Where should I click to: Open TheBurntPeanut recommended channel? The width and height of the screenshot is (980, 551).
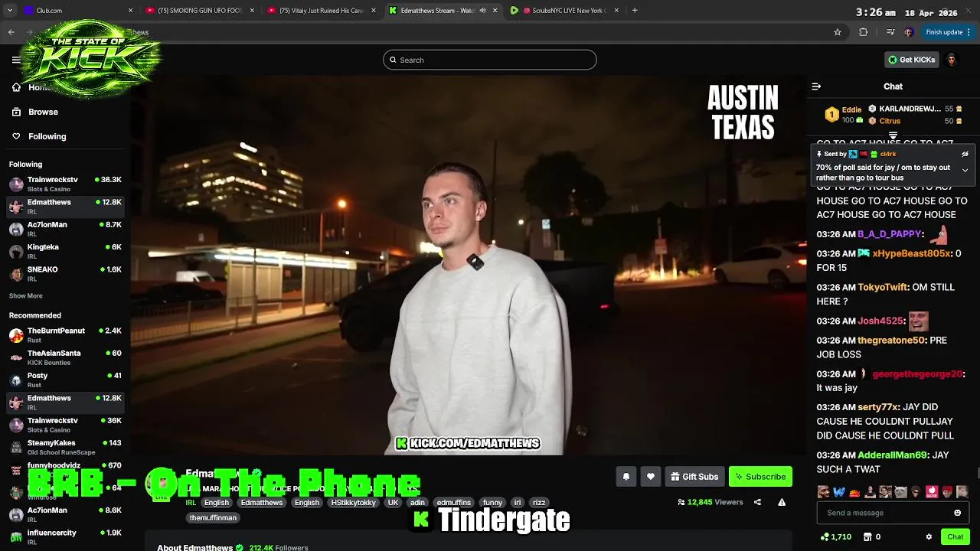[65, 334]
